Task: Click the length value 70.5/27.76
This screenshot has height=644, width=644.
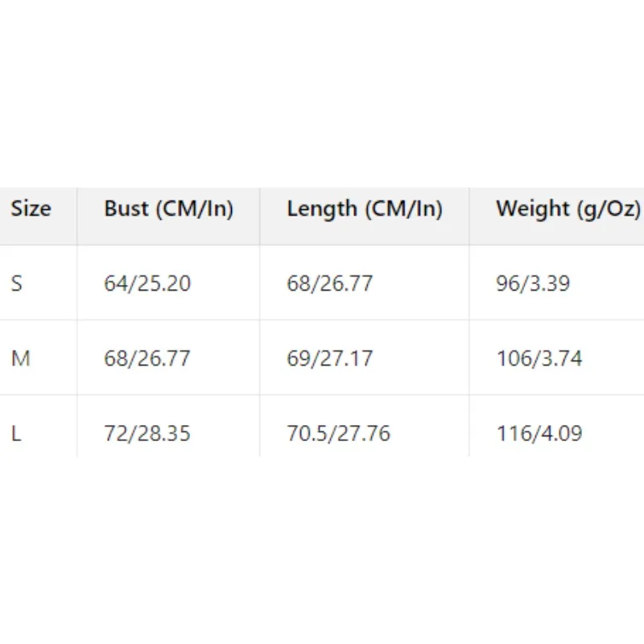Action: pyautogui.click(x=338, y=433)
